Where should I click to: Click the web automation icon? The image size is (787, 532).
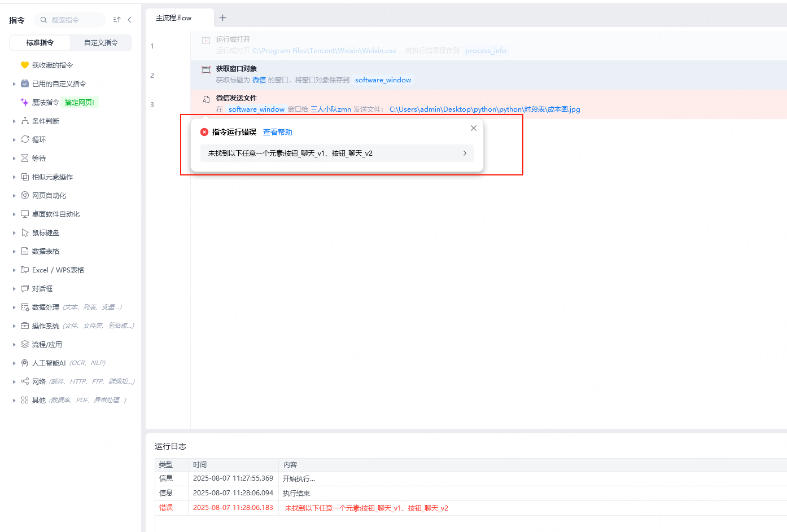point(25,195)
